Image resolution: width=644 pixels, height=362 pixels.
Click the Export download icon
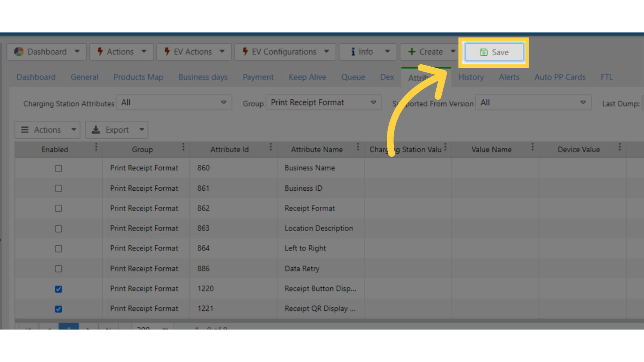point(96,130)
